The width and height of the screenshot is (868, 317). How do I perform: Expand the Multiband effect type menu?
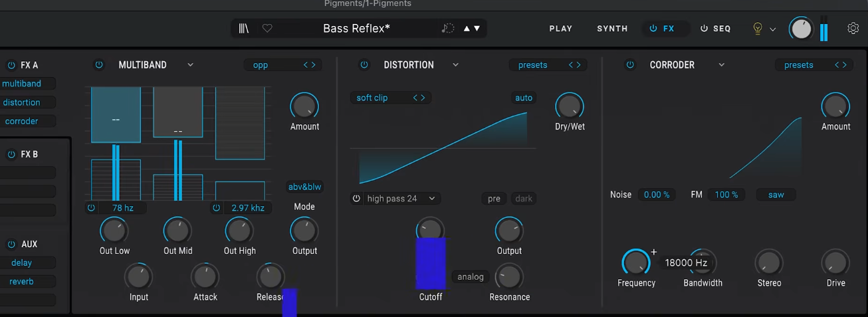[x=190, y=64]
